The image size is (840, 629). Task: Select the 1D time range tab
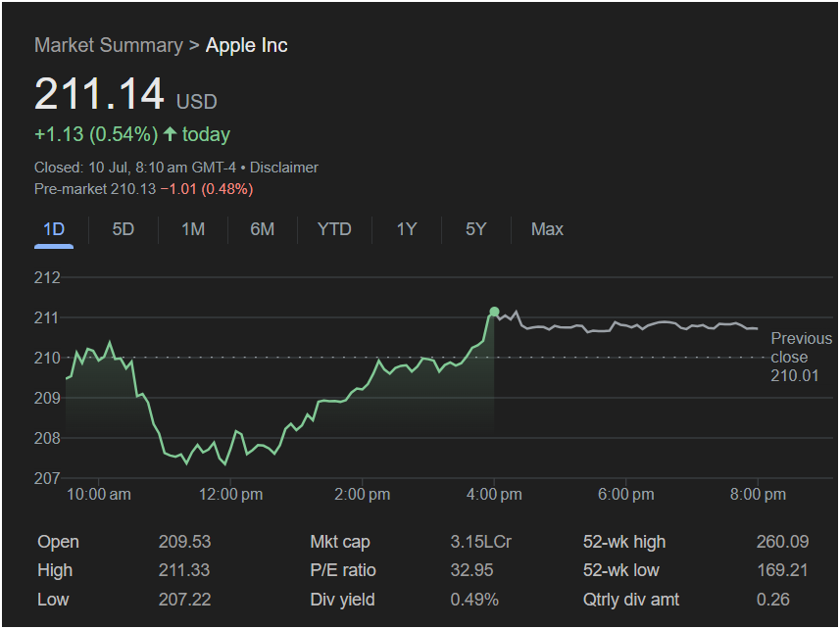tap(54, 229)
